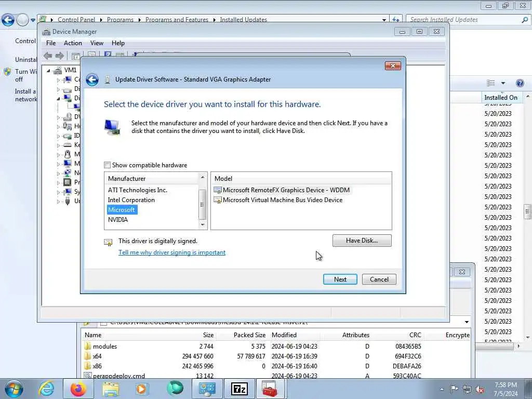This screenshot has height=399, width=532.
Task: Click the Control Panel breadcrumb
Action: (76, 20)
